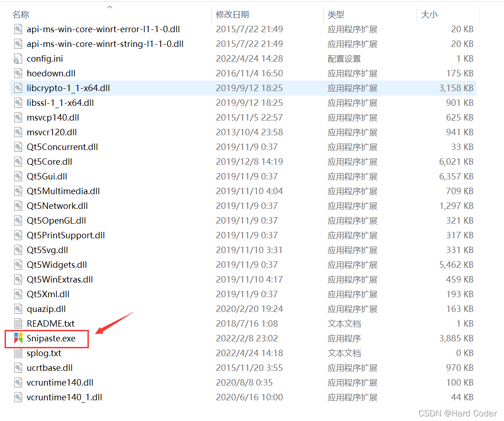Click the splog.txt document icon

click(x=18, y=353)
